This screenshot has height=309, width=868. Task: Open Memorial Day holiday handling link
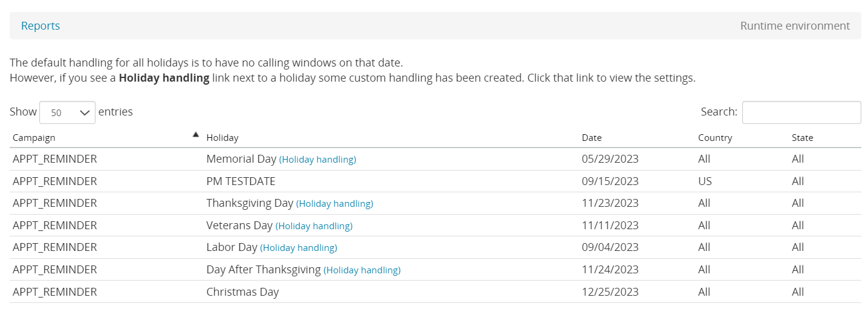click(317, 160)
